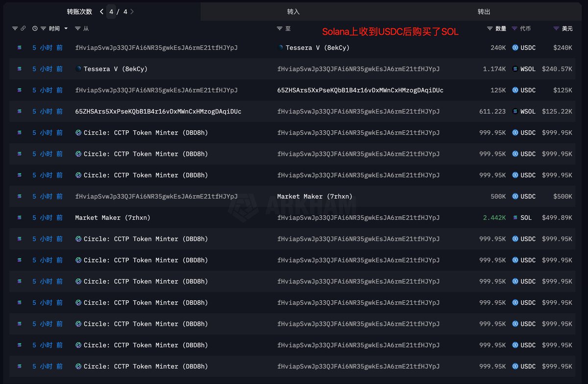Click current page number 4 indicator

tap(111, 11)
